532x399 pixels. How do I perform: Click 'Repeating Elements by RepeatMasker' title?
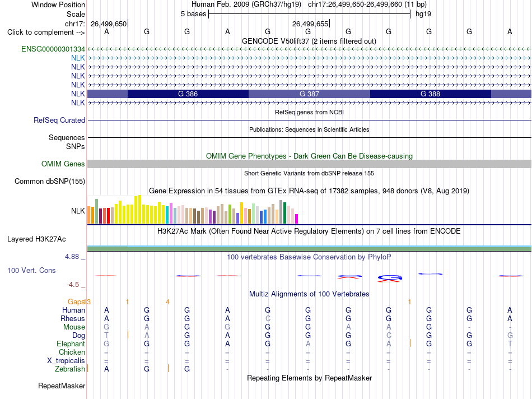(x=310, y=378)
